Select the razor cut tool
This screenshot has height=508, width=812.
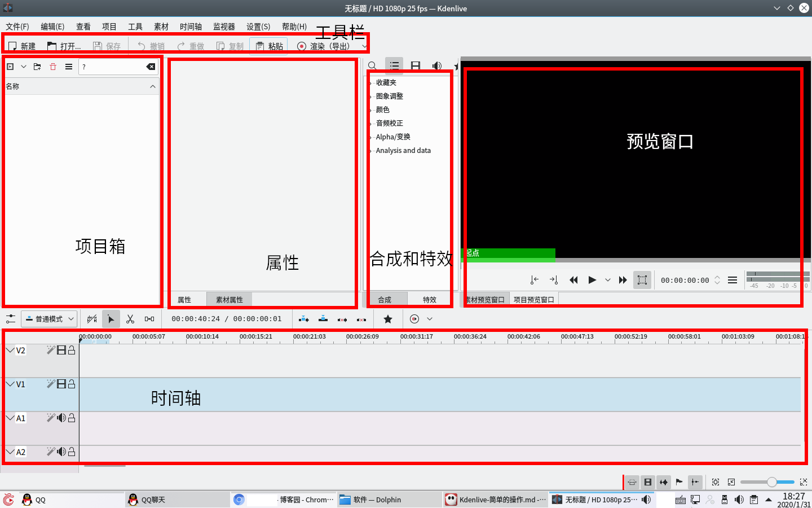130,318
